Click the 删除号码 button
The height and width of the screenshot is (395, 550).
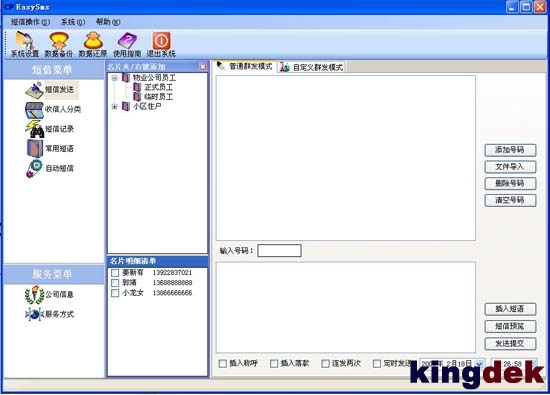pos(510,183)
